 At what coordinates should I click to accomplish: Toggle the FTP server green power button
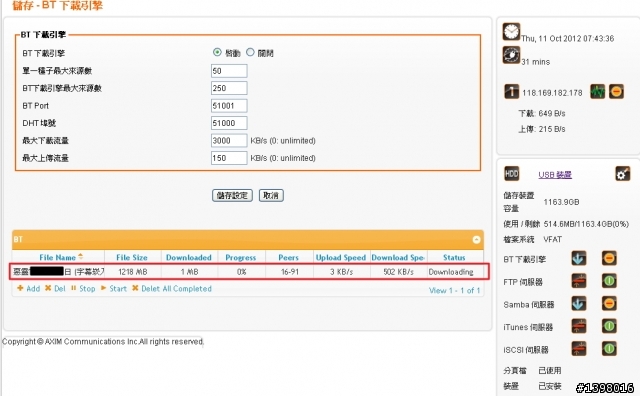click(x=609, y=281)
